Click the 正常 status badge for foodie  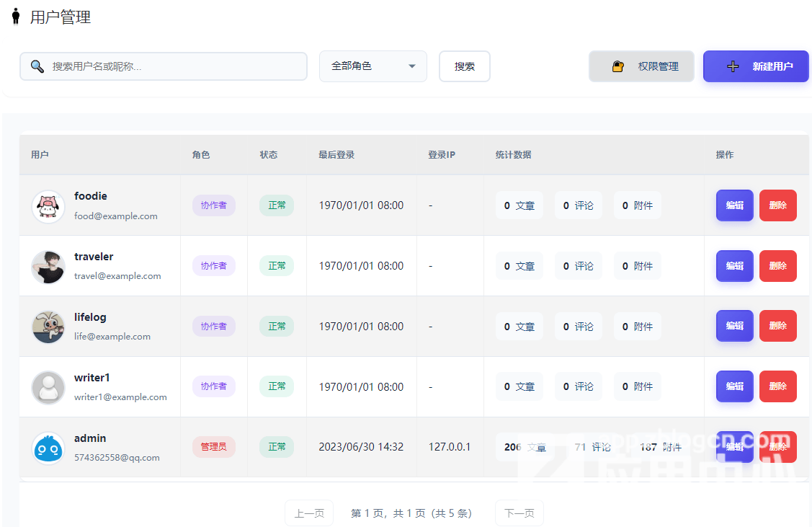pos(277,205)
